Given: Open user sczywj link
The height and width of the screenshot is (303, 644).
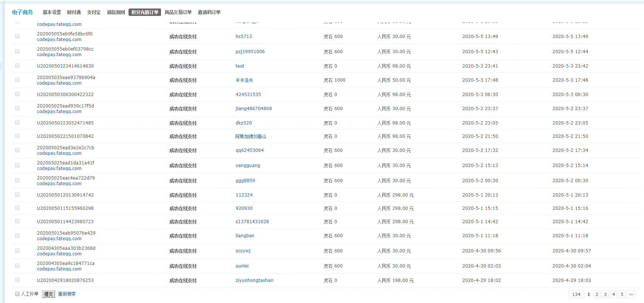Looking at the screenshot, I should coord(243,251).
